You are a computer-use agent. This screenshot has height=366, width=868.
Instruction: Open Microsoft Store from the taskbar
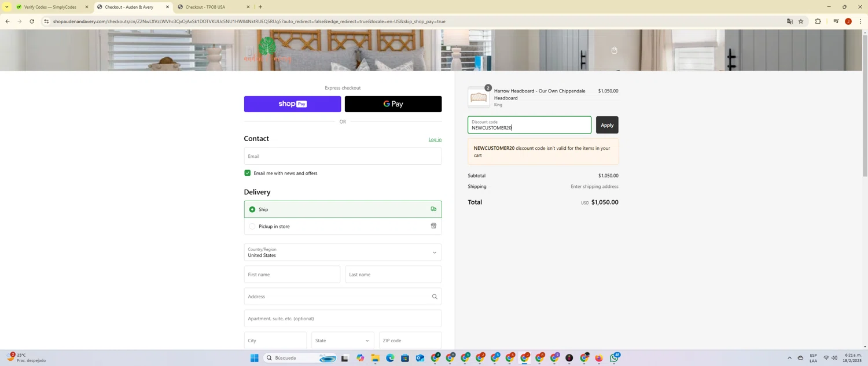(405, 358)
